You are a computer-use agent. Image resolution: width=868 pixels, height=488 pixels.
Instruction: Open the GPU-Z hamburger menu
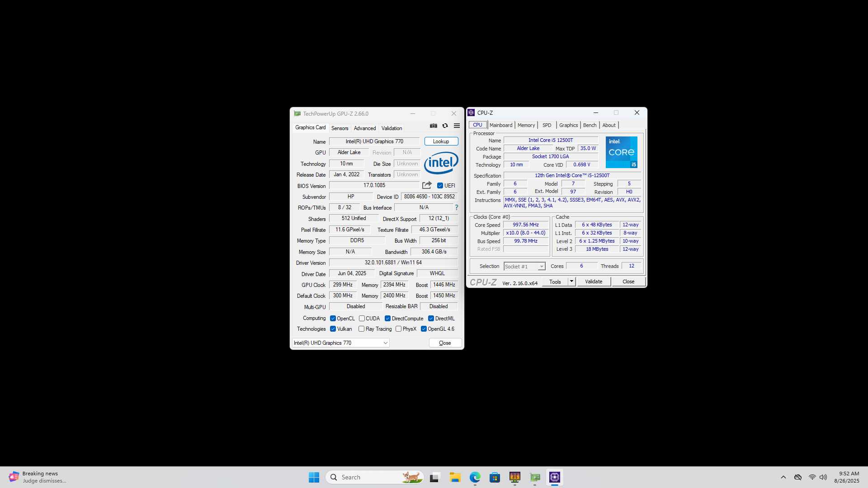click(457, 126)
